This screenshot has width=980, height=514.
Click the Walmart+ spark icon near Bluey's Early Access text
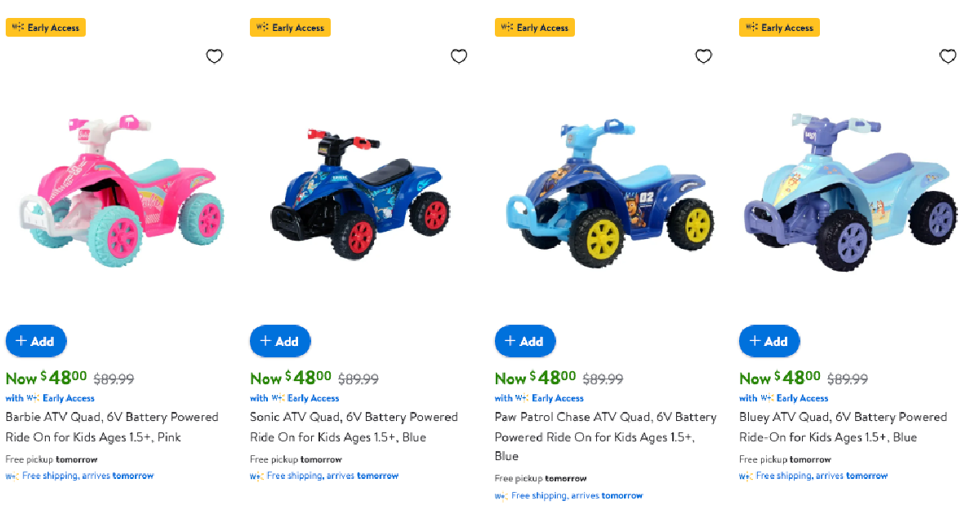tap(767, 398)
